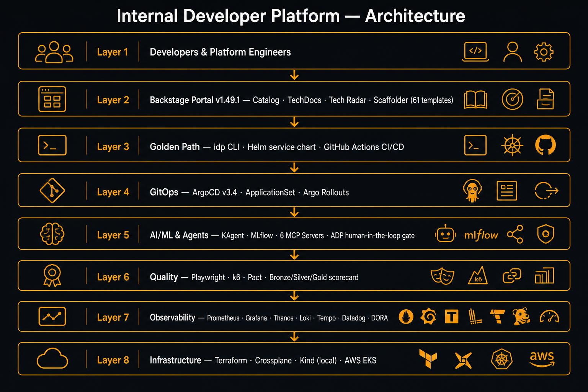The image size is (588, 392).
Task: Click the Thanos square T logo icon
Action: [x=452, y=317]
